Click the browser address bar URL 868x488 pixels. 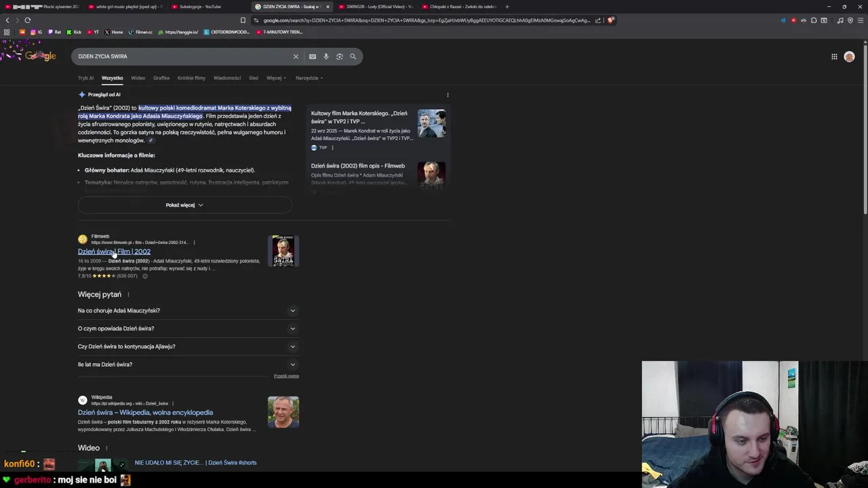click(426, 20)
